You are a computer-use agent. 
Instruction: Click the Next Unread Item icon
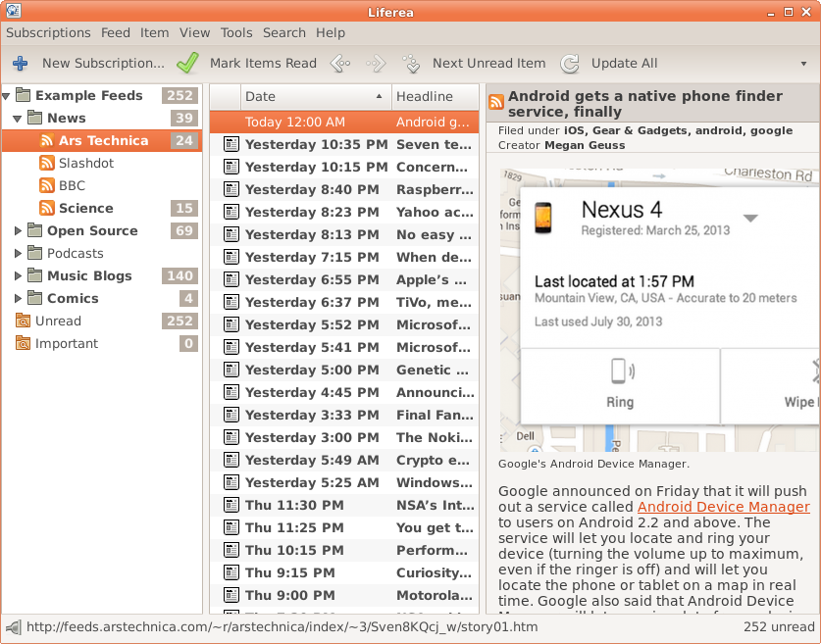412,64
